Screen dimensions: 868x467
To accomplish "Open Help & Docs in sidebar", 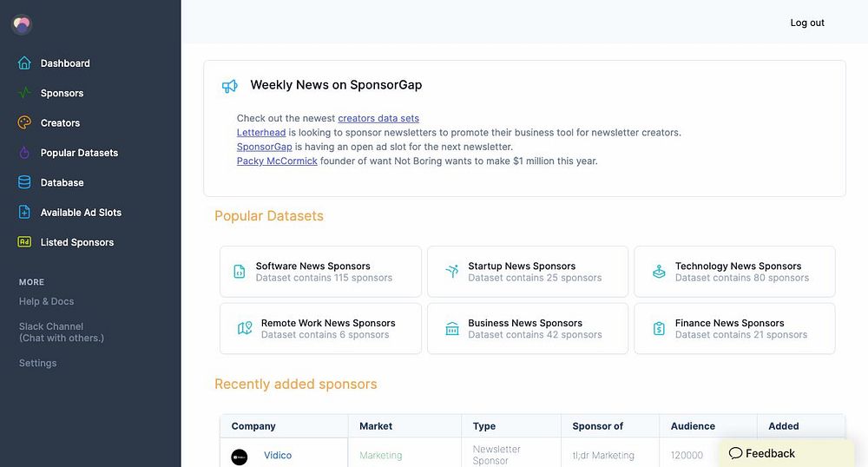I will (47, 301).
